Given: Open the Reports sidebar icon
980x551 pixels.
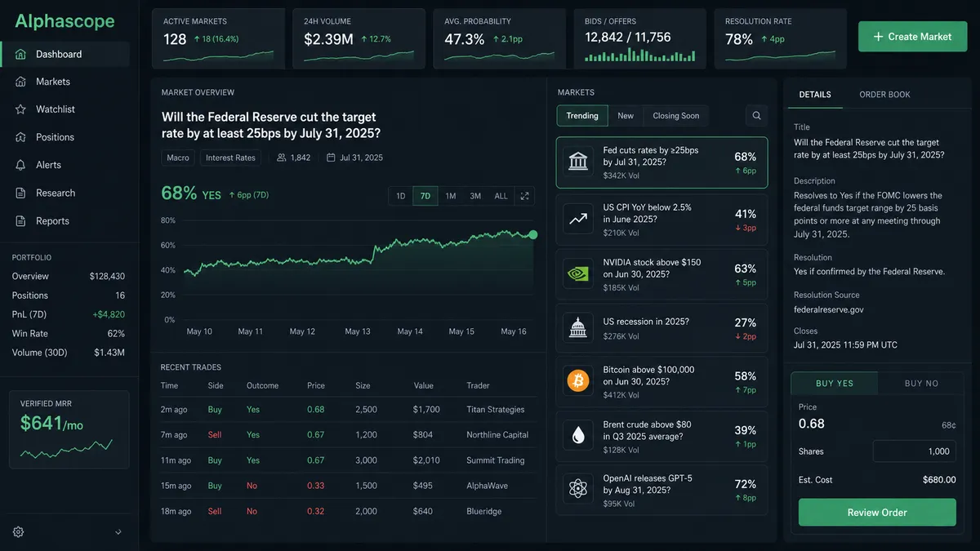Looking at the screenshot, I should click(20, 220).
